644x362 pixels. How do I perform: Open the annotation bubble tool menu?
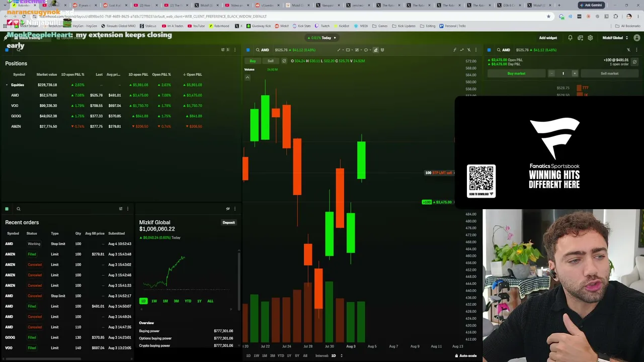pos(366,50)
